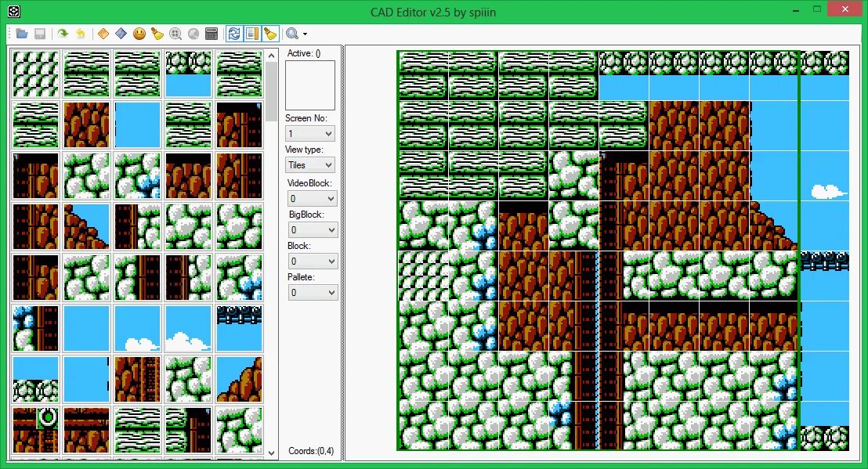
Task: Select the small cloud tile in the palette
Action: (x=137, y=329)
